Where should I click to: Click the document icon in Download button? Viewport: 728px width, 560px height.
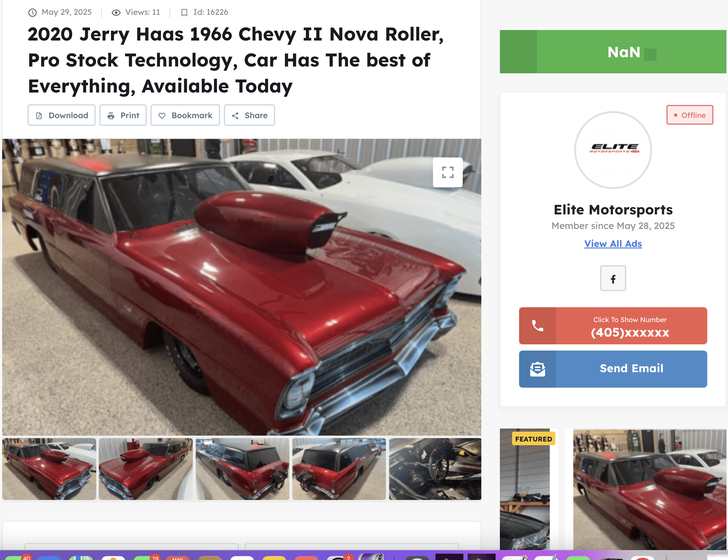click(x=39, y=116)
